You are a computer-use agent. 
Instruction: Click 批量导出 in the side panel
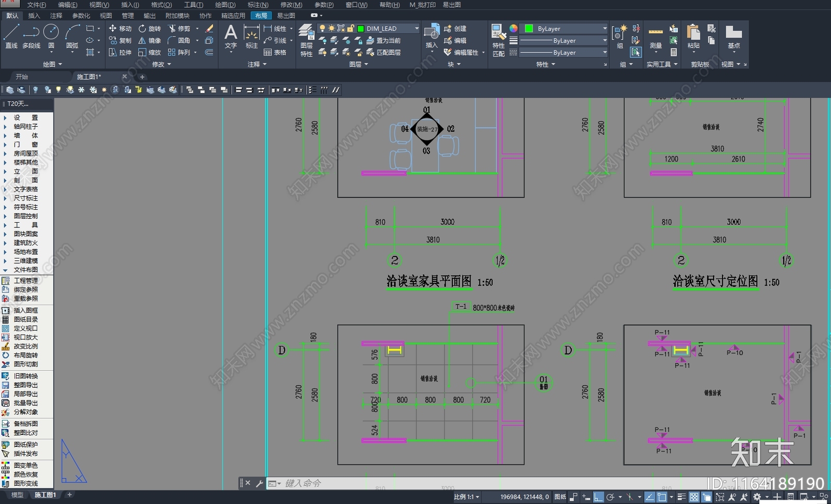pyautogui.click(x=26, y=403)
